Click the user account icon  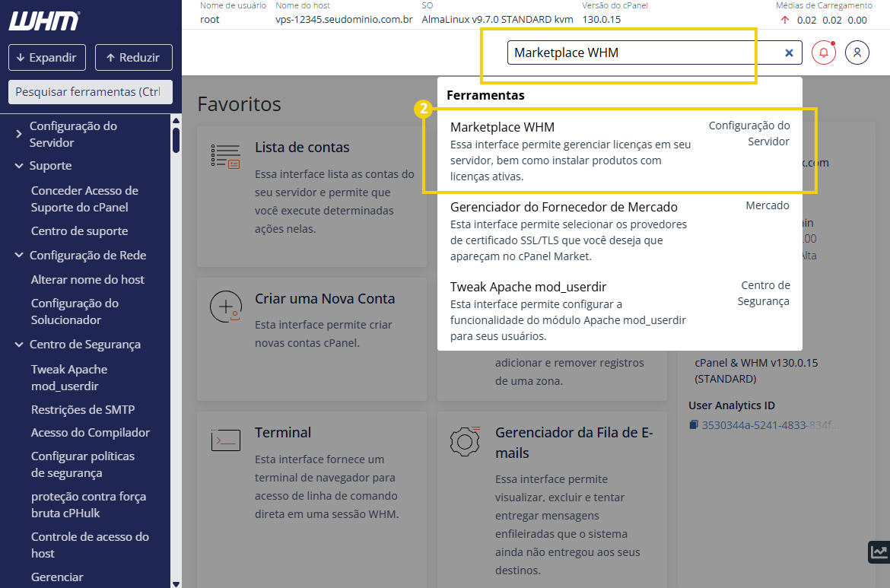[857, 52]
